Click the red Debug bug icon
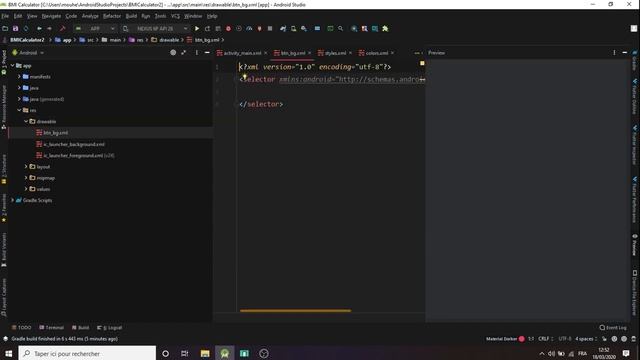The height and width of the screenshot is (360, 640). (x=228, y=29)
